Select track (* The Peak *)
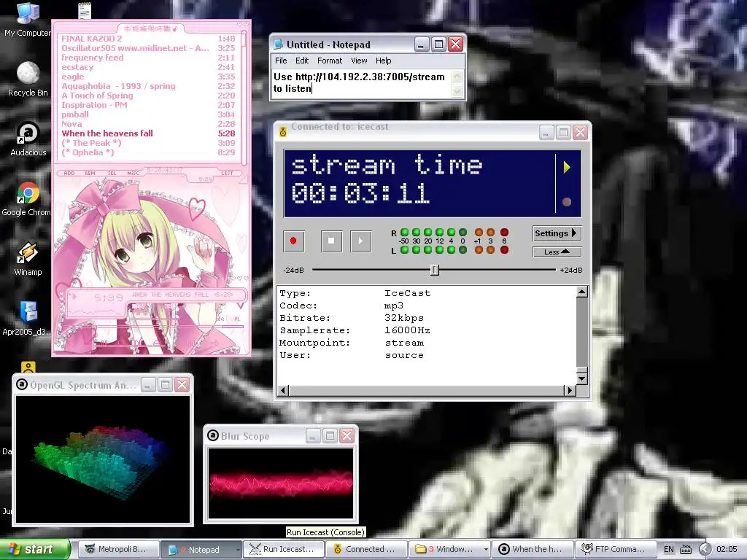Viewport: 747px width, 560px height. click(148, 143)
